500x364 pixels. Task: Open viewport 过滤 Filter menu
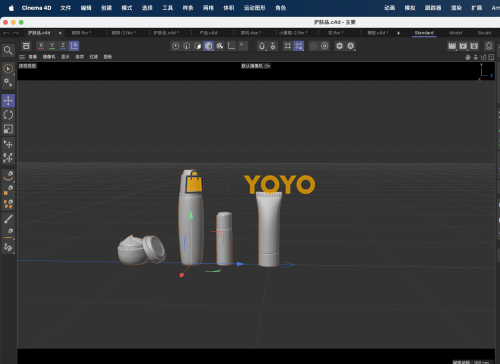tap(94, 57)
